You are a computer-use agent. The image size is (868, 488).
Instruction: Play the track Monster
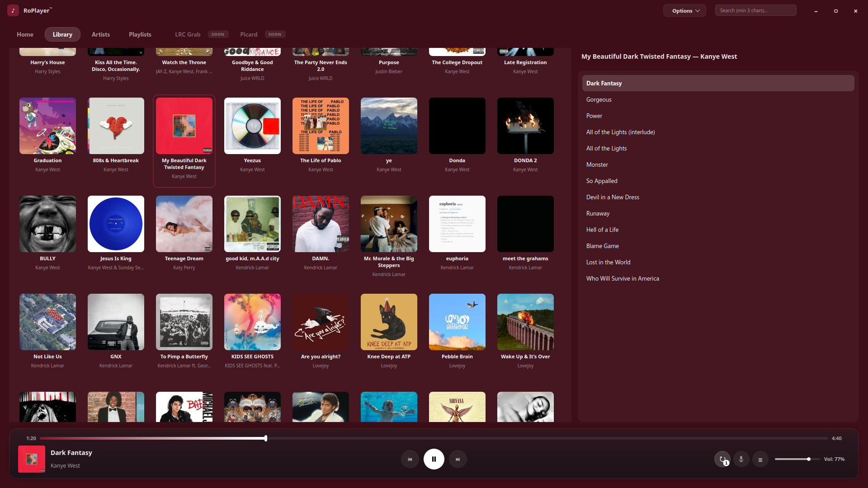tap(718, 164)
